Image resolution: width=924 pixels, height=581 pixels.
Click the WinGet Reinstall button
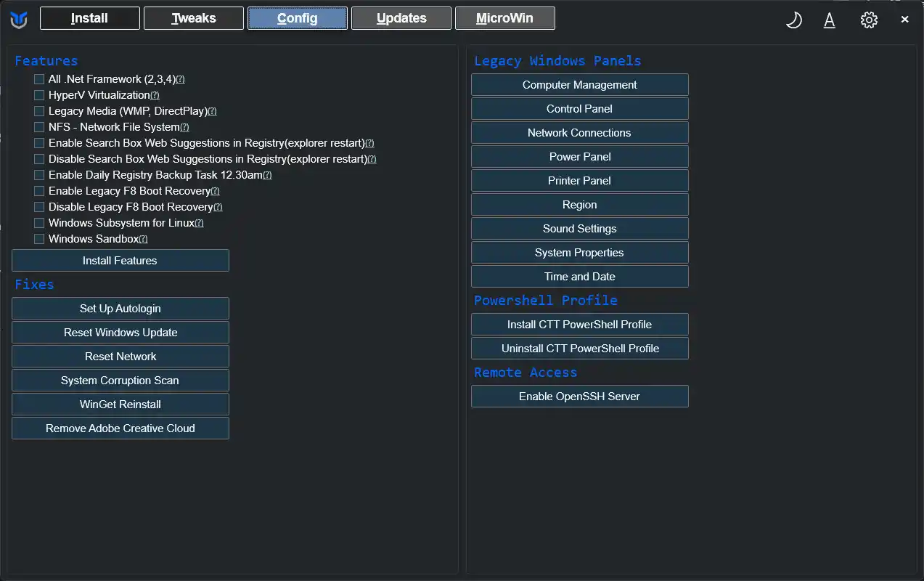(x=120, y=405)
